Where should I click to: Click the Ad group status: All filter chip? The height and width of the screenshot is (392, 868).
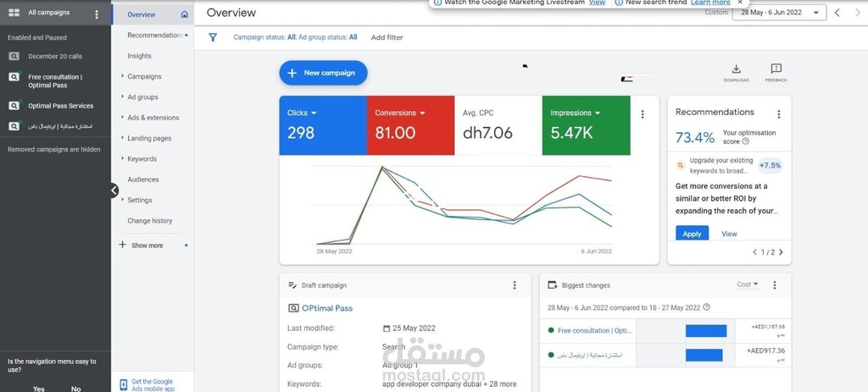[x=328, y=37]
